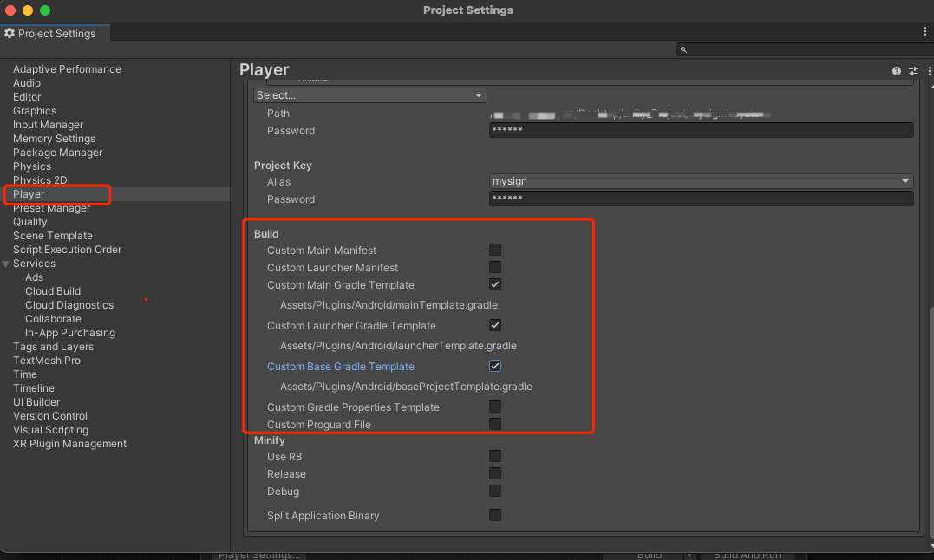Screen dimensions: 934x560
Task: Select In-App Purchasing under Services
Action: tap(70, 333)
